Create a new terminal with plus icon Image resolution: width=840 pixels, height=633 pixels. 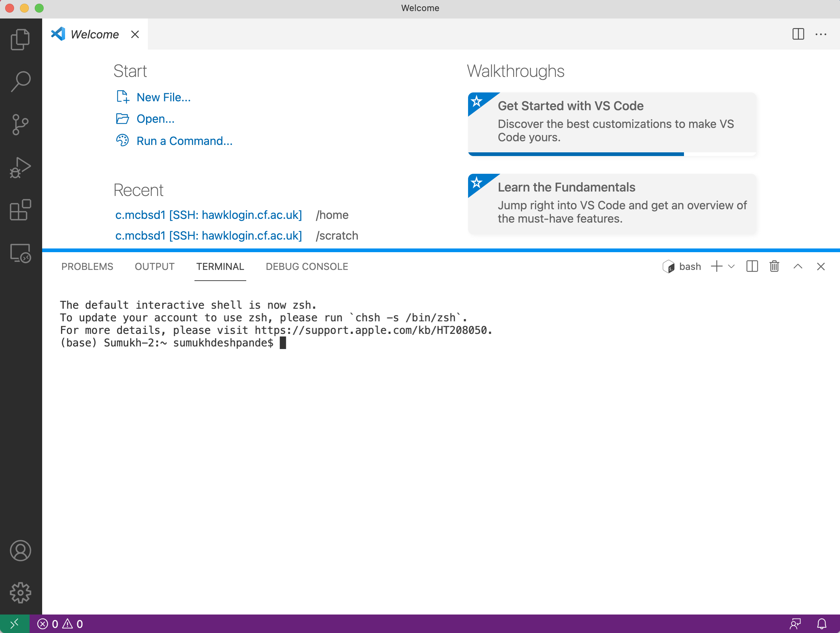(717, 266)
